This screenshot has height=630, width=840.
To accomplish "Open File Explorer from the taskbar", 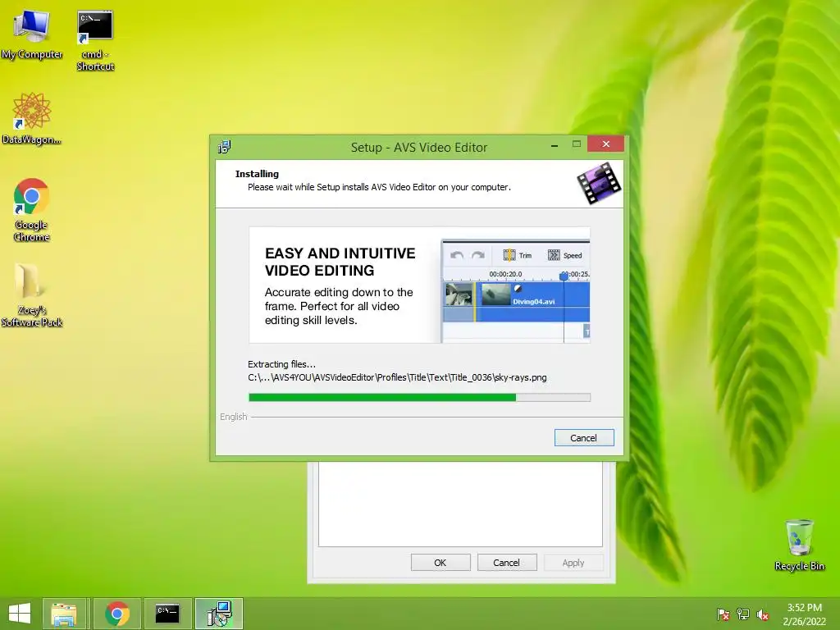I will (64, 614).
